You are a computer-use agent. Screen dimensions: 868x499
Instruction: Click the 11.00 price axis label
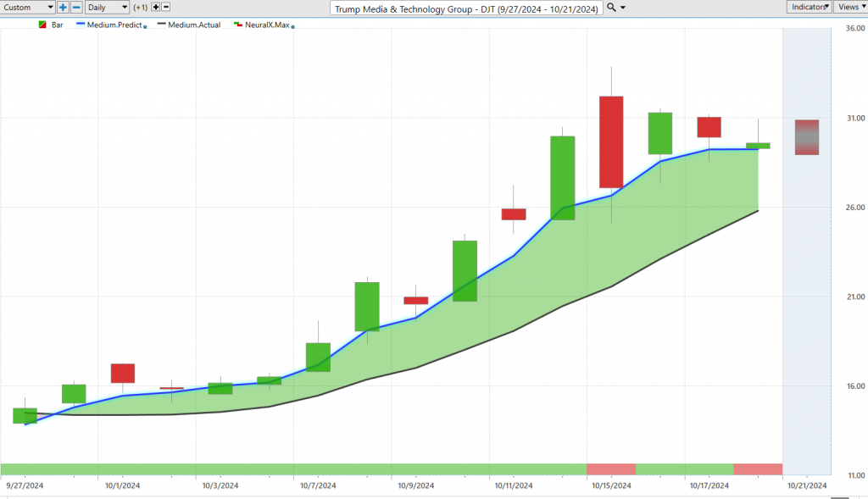[855, 475]
